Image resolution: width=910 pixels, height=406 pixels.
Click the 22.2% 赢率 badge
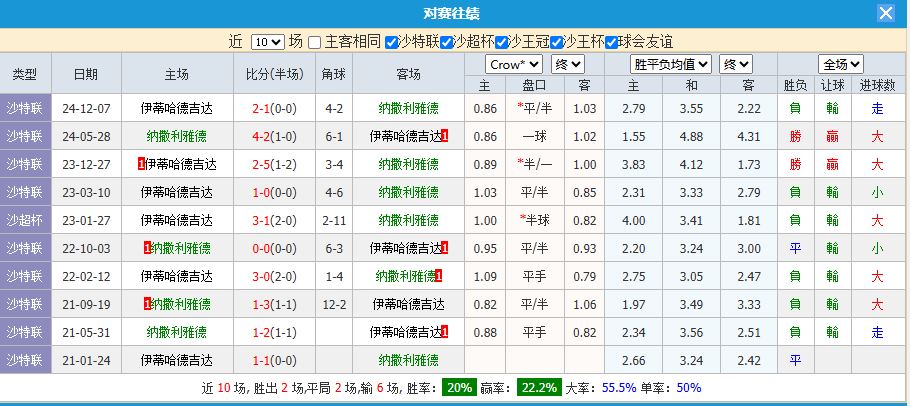tap(539, 388)
